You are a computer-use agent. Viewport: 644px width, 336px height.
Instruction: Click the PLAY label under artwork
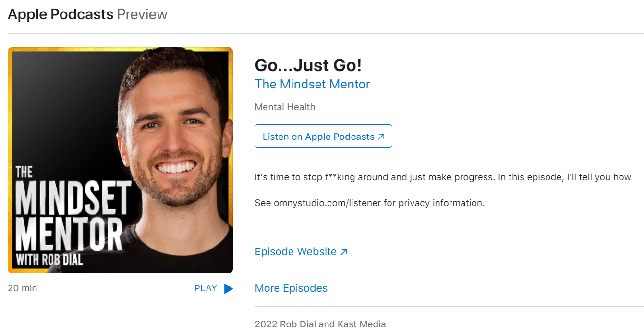[x=206, y=288]
